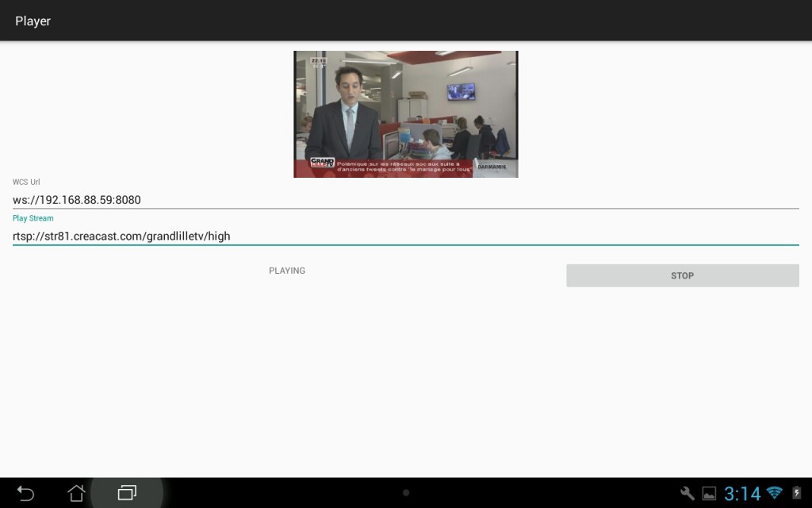Tap the small dot in the navigation bar

405,493
